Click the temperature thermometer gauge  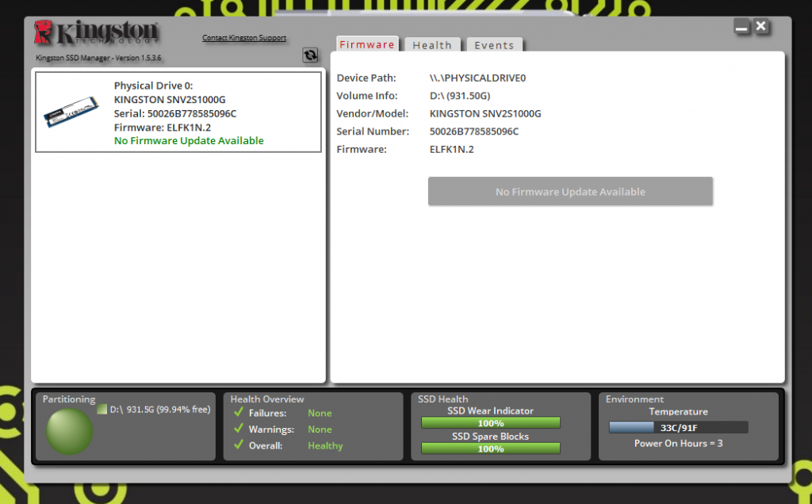[x=678, y=427]
